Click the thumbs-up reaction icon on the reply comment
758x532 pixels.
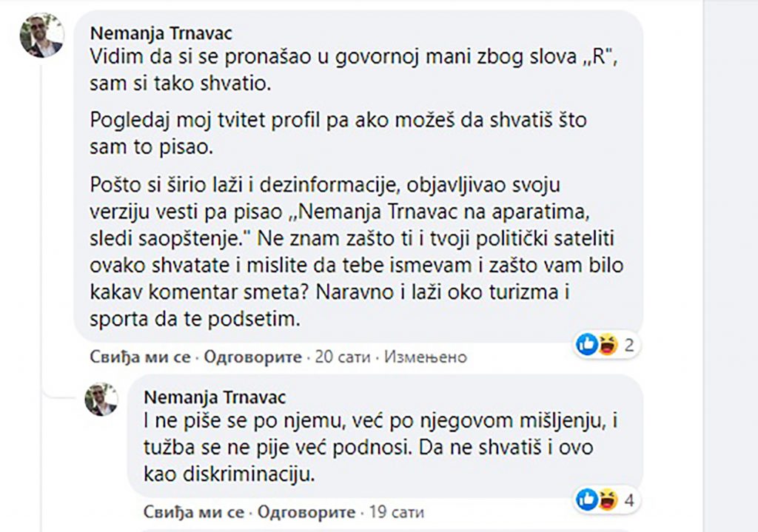587,499
